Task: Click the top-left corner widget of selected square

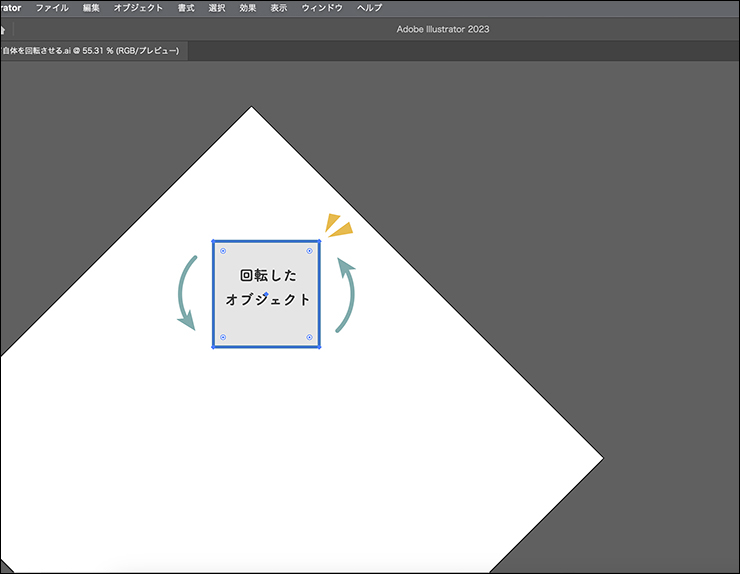Action: 223,251
